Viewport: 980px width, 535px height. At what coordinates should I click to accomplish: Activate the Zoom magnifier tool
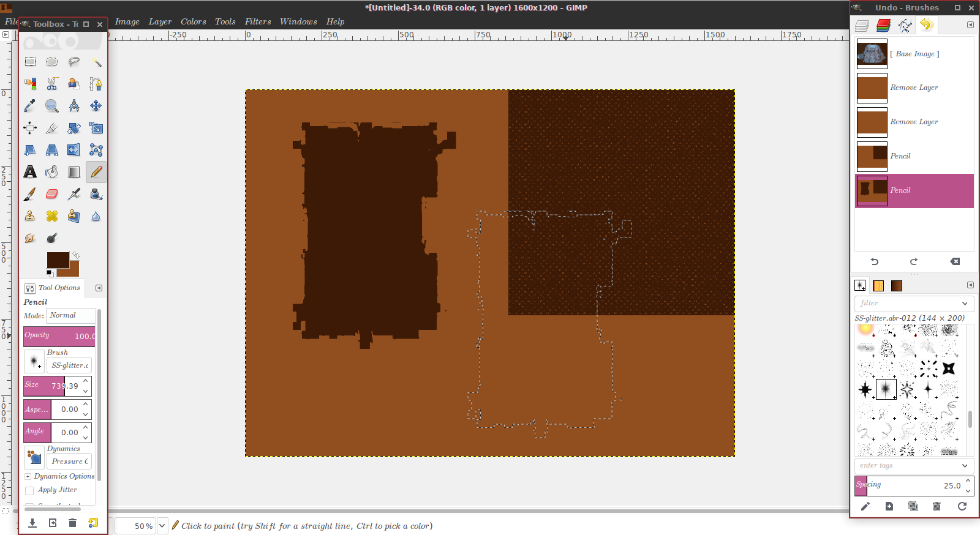52,106
